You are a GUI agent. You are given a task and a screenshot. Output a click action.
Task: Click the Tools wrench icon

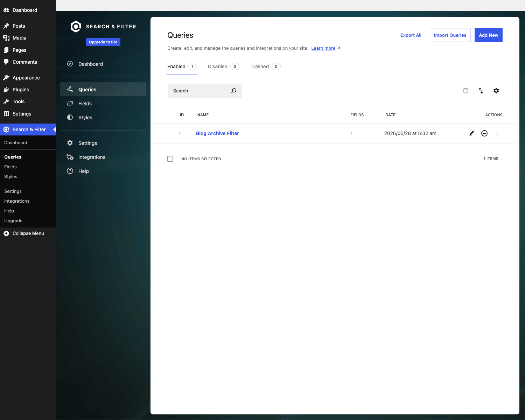click(x=6, y=101)
